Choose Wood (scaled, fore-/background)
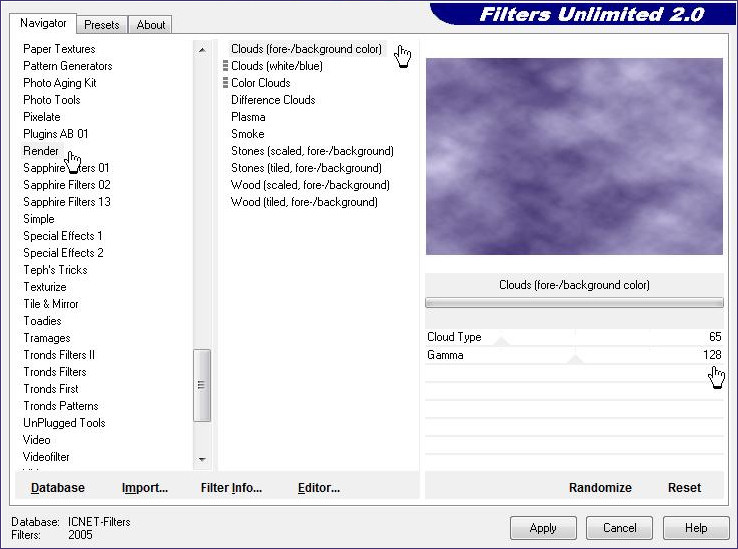 click(x=310, y=185)
